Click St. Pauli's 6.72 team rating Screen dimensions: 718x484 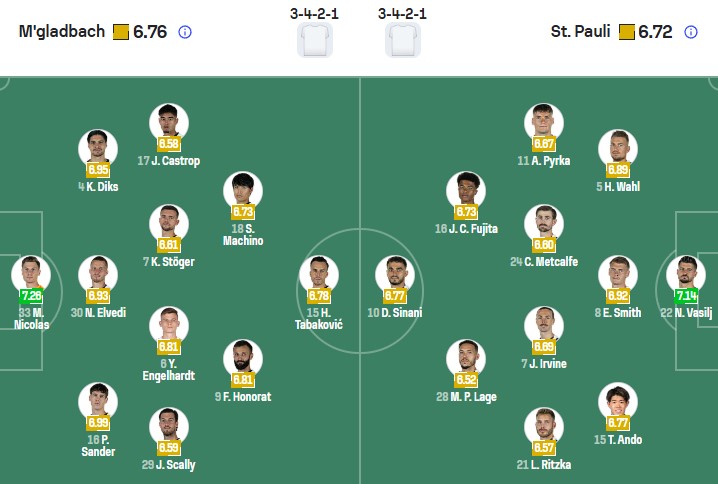(x=655, y=32)
